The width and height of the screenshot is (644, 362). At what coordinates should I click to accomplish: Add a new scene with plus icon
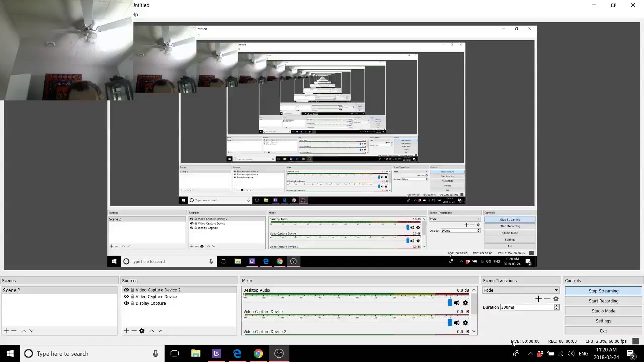(x=6, y=331)
